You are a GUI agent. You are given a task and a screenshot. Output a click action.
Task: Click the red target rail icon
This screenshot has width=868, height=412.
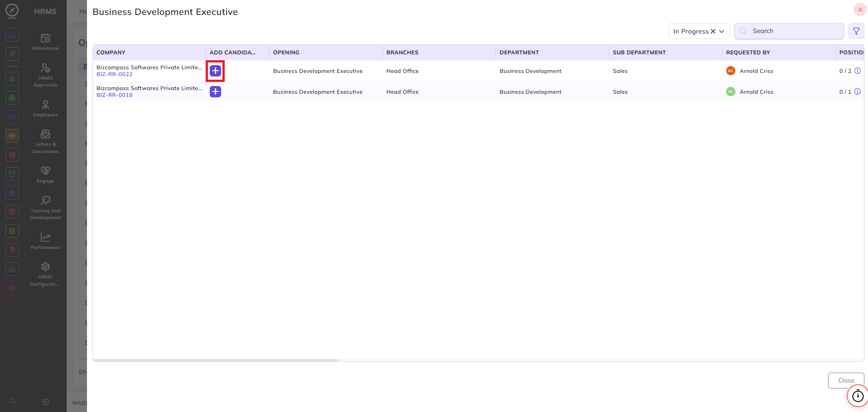coord(12,154)
